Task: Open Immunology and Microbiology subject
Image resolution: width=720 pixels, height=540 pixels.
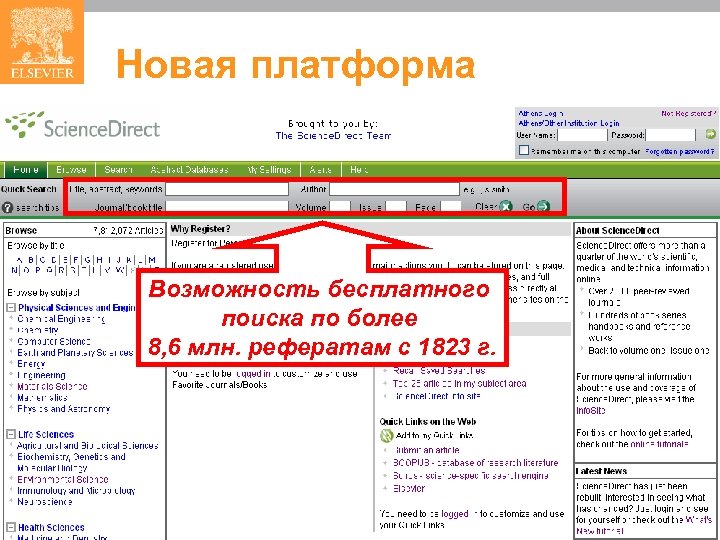Action: click(76, 490)
